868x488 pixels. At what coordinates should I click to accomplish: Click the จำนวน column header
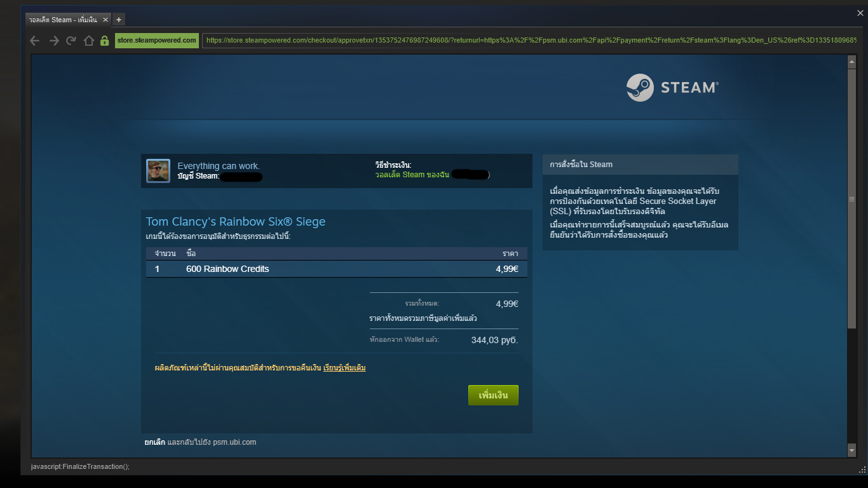click(165, 254)
